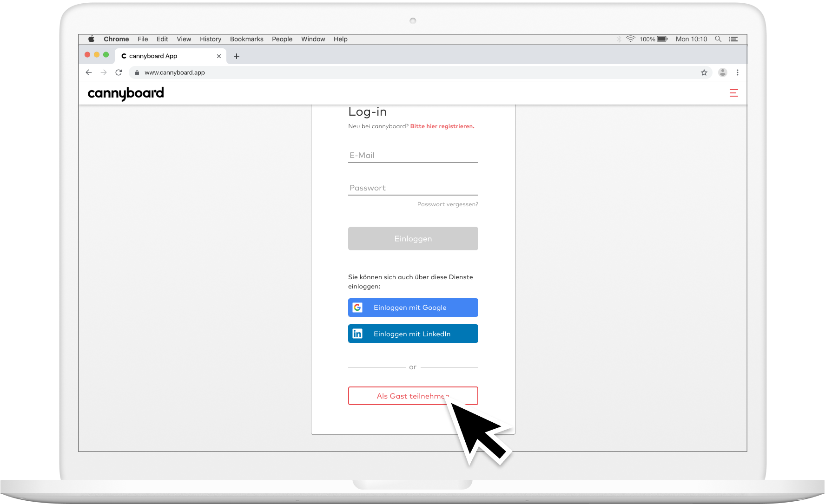Select the cannyboard App browser tab
Screen dimensions: 825x504
[x=171, y=56]
